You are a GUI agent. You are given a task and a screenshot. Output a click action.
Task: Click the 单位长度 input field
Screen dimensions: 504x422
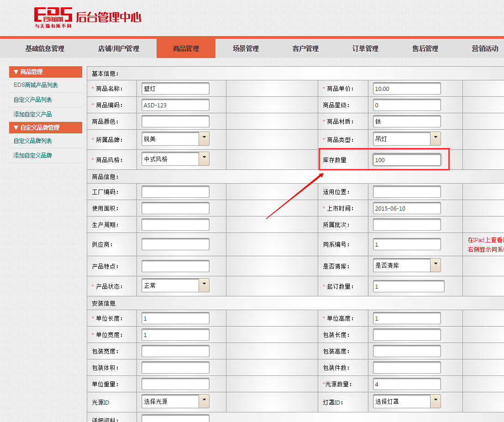pyautogui.click(x=175, y=318)
